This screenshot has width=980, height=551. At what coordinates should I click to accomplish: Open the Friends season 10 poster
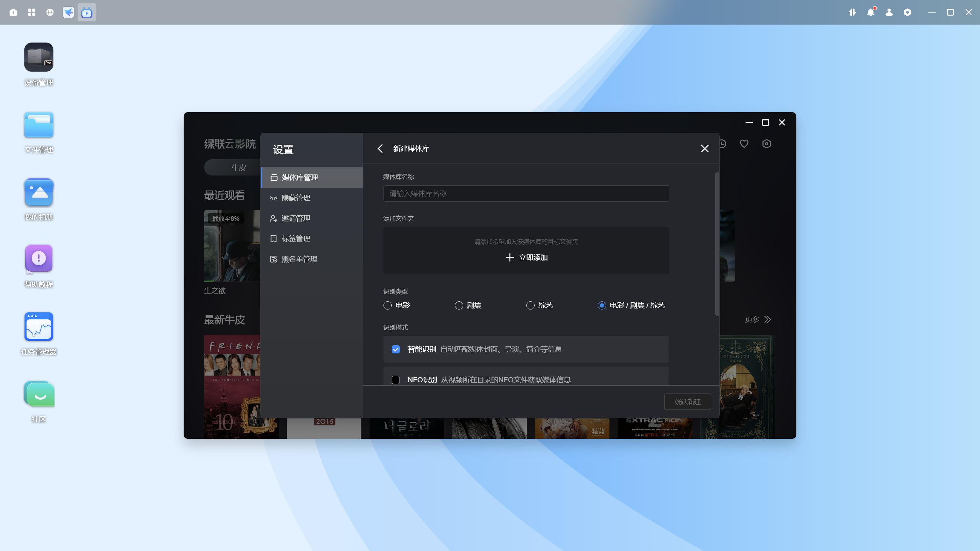[233, 386]
